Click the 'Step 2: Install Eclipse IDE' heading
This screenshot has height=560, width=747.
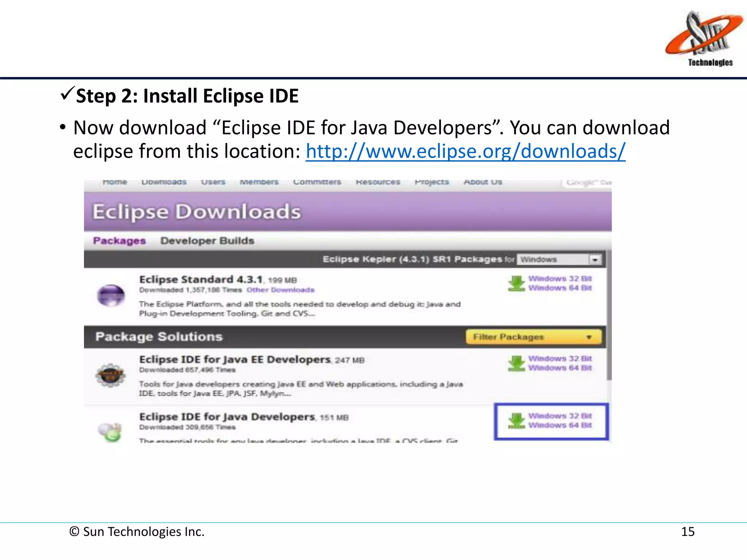(187, 96)
